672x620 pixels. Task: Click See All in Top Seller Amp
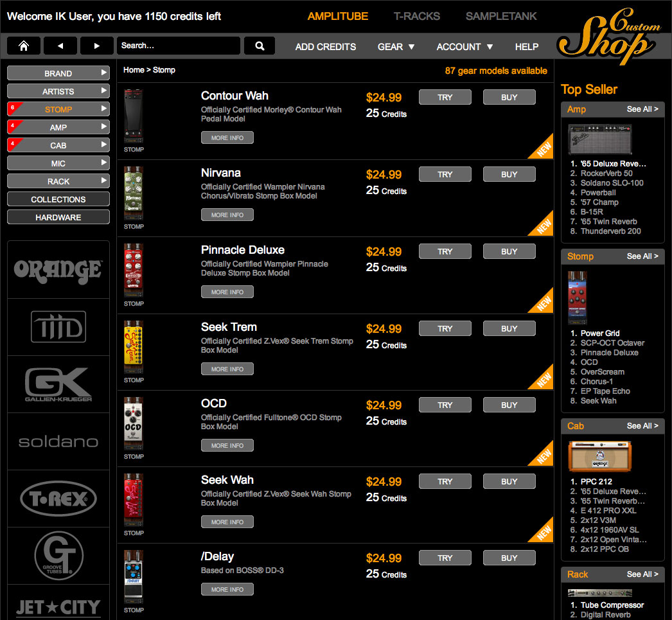click(642, 109)
